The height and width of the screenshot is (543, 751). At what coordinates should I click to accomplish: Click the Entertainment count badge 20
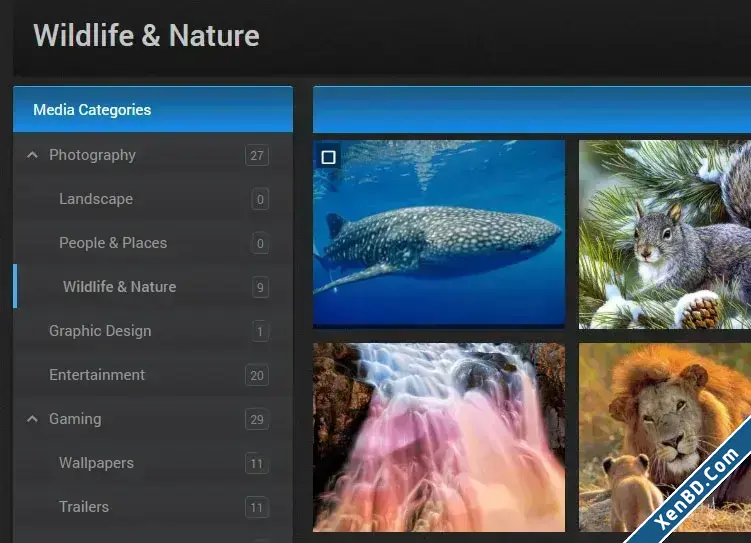pyautogui.click(x=257, y=375)
